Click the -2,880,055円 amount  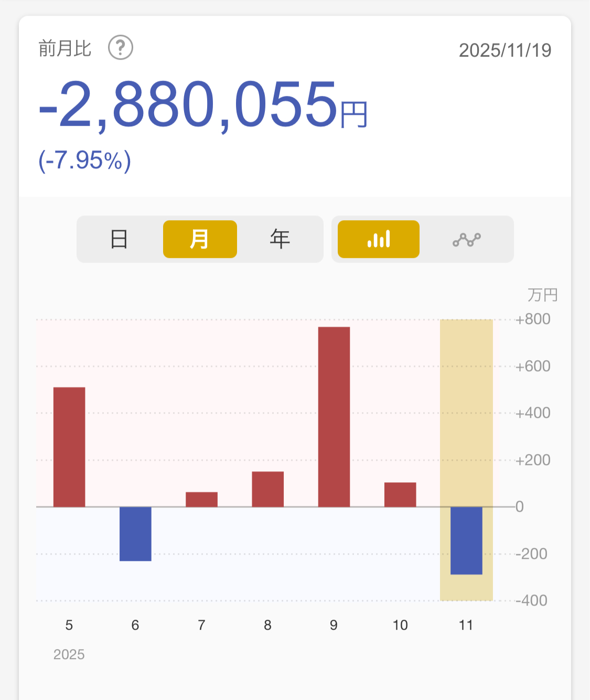click(203, 105)
